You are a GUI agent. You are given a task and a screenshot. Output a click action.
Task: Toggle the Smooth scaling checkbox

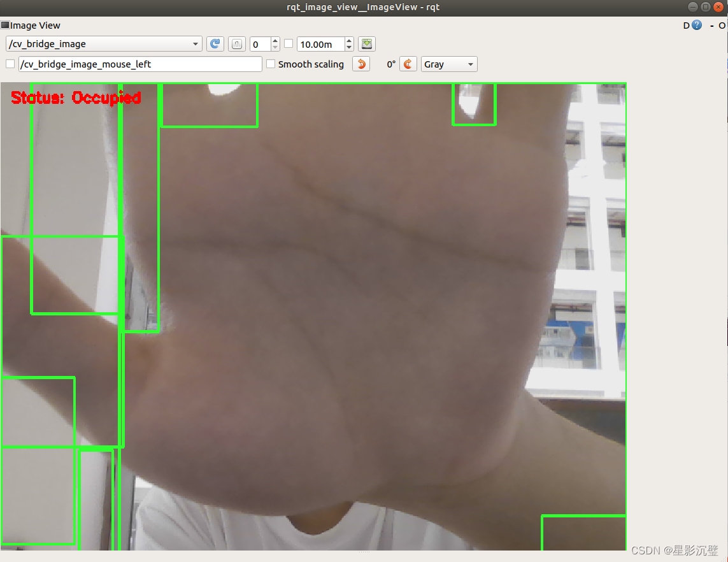coord(271,64)
